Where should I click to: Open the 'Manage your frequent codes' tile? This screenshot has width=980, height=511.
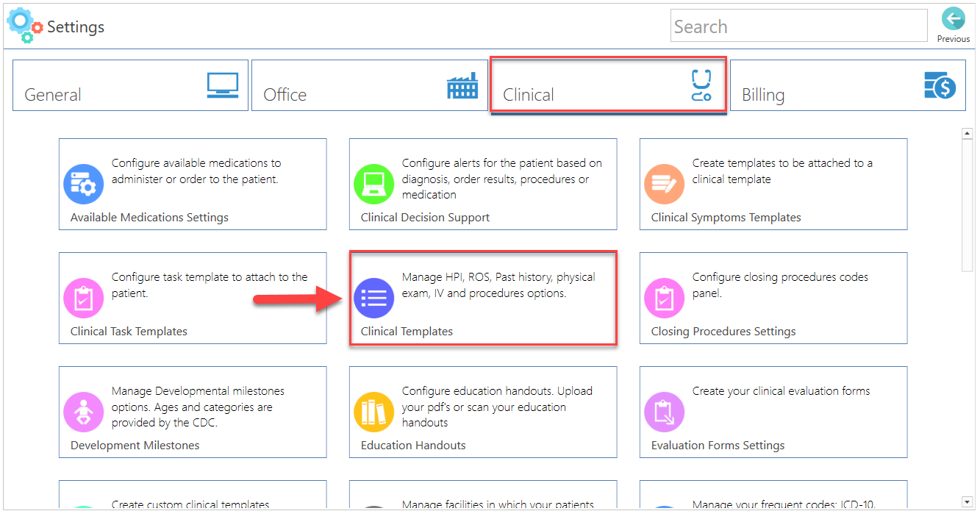point(773,495)
